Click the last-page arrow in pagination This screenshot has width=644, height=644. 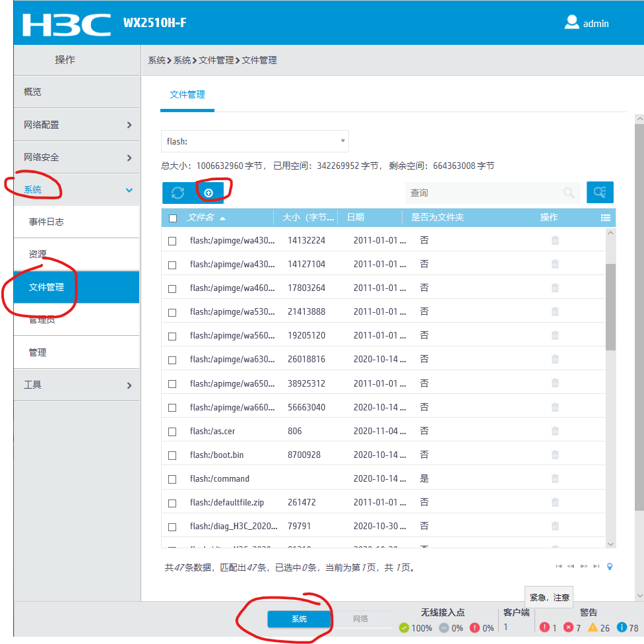597,566
